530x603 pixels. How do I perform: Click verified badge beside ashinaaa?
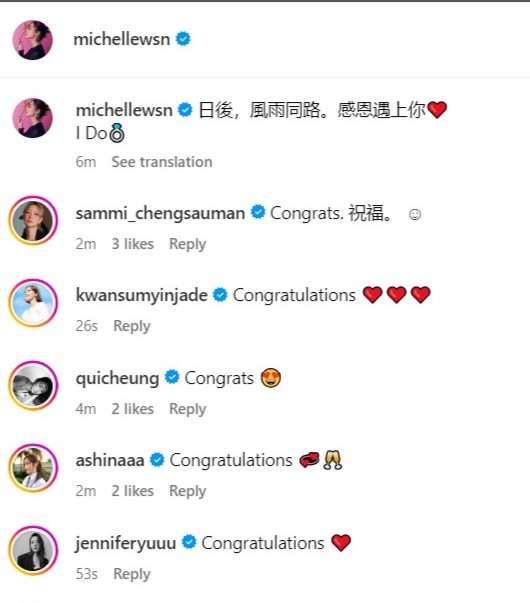(157, 460)
